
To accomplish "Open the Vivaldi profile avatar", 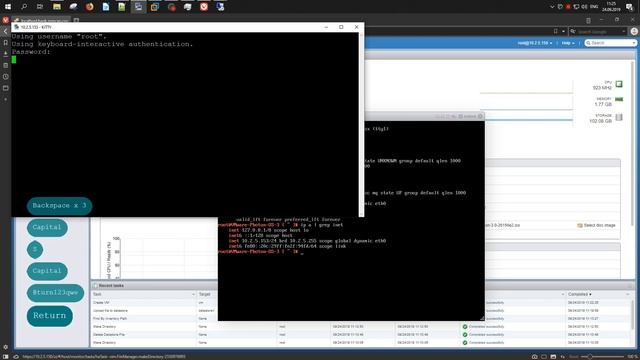I will point(634,31).
